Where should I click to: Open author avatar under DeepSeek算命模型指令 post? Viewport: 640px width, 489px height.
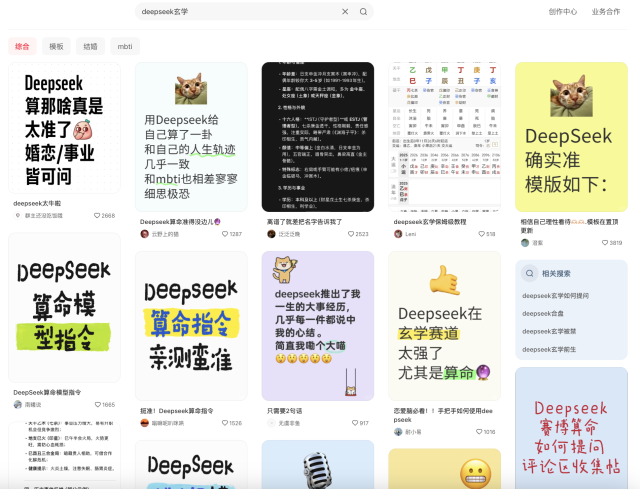[x=18, y=405]
